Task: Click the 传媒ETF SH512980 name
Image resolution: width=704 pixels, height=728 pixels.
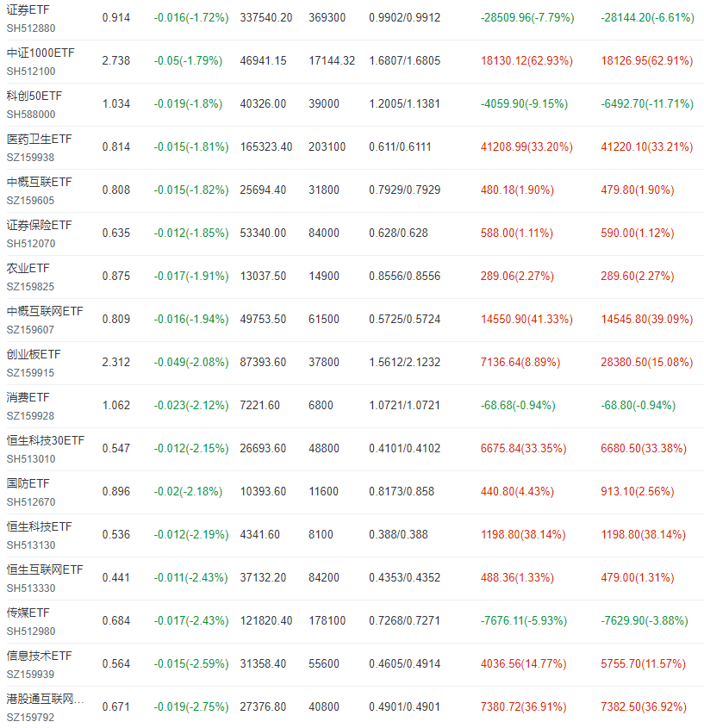Action: (28, 612)
